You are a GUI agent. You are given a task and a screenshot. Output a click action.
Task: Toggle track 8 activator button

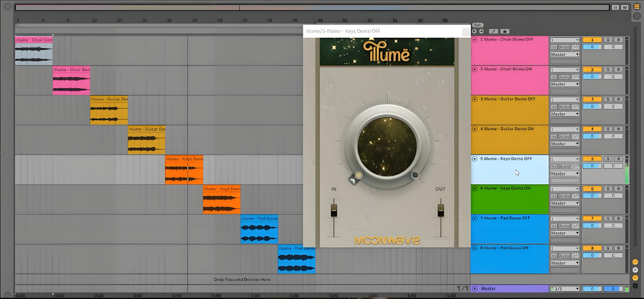click(592, 249)
